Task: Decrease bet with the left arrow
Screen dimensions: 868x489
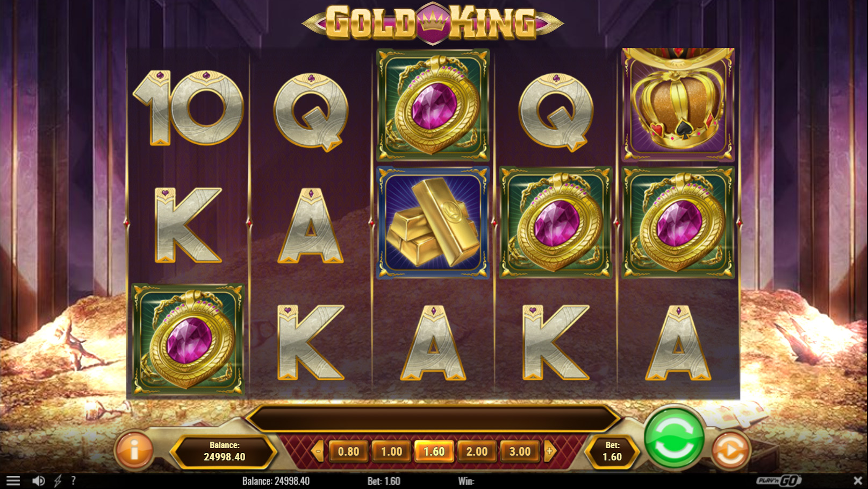Action: (x=318, y=451)
